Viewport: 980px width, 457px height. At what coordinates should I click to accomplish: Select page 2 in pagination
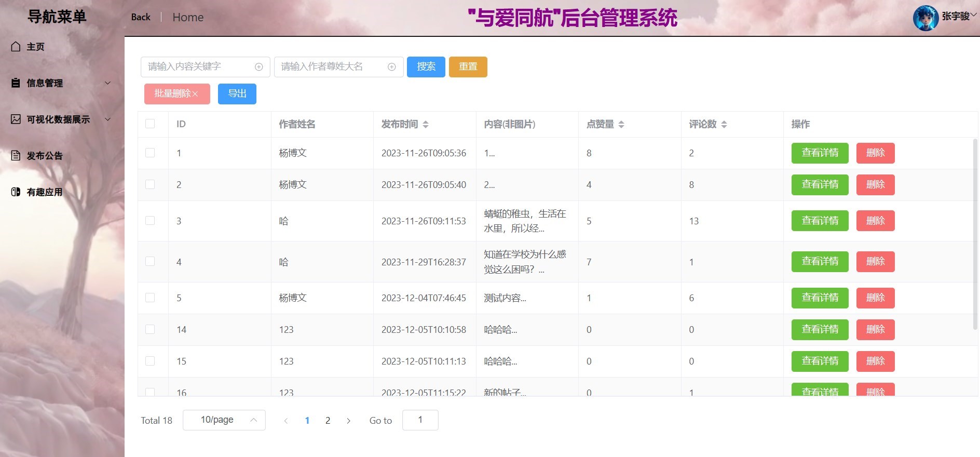pyautogui.click(x=328, y=421)
